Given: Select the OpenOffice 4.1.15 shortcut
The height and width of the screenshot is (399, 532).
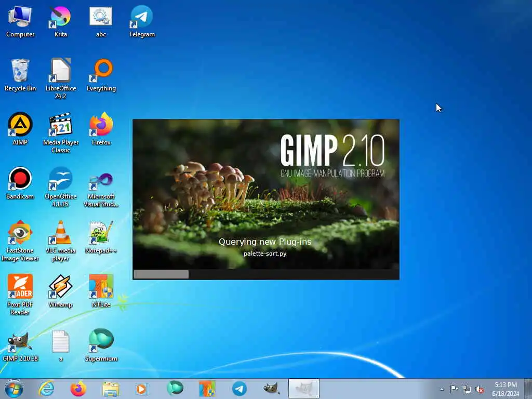Looking at the screenshot, I should (60, 187).
